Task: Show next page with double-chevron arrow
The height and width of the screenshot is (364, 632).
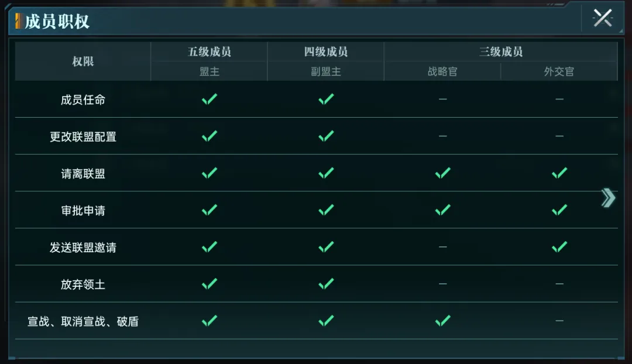Action: 608,198
